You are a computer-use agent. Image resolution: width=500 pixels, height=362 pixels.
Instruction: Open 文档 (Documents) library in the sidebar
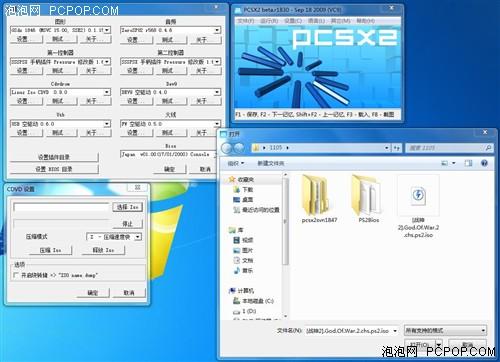[243, 260]
